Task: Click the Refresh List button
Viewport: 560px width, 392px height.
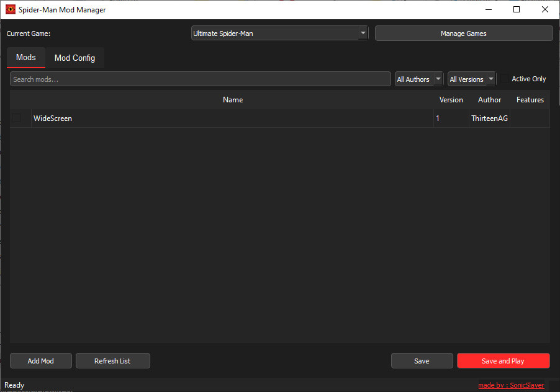Action: point(112,360)
